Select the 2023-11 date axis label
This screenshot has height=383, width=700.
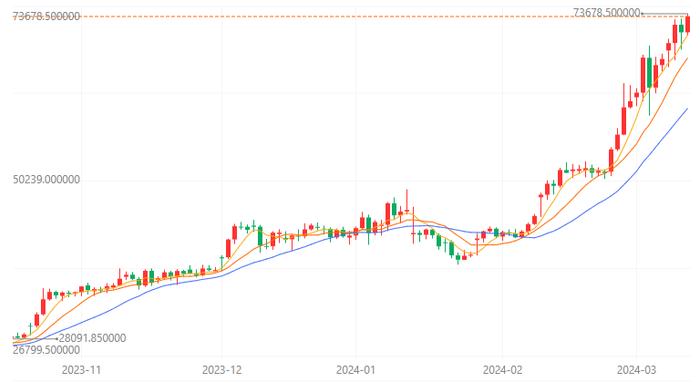(81, 370)
